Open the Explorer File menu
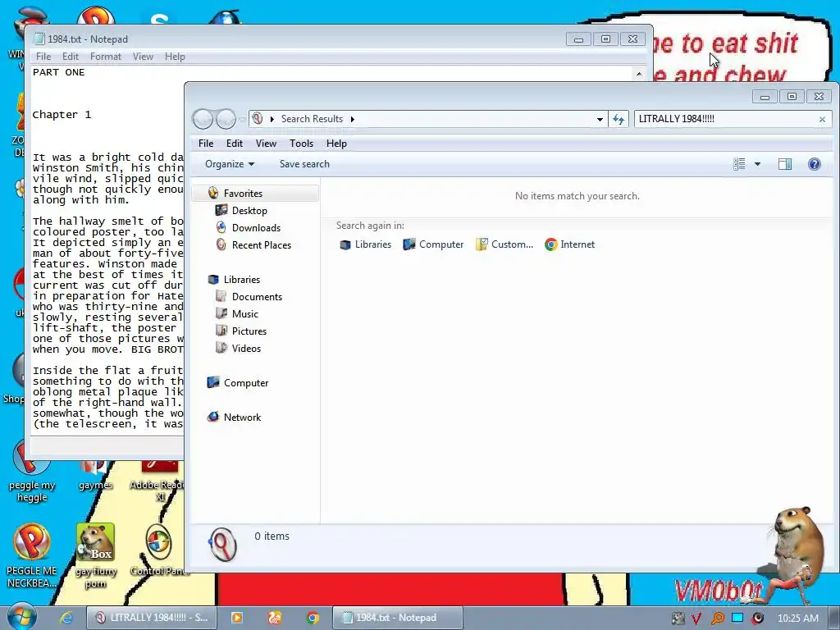 click(206, 143)
